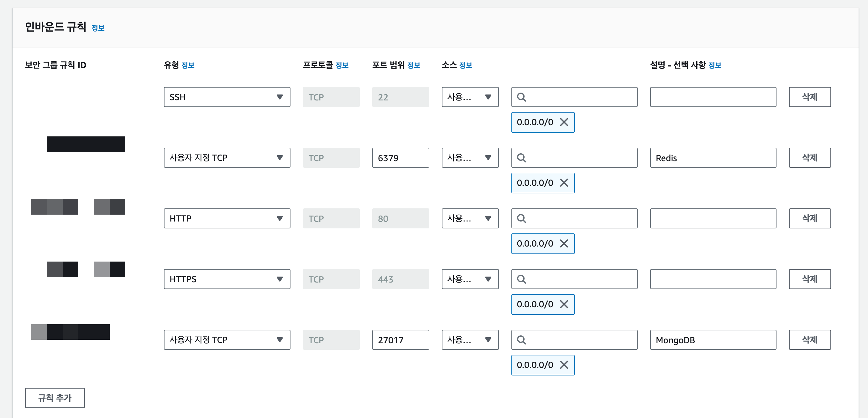The width and height of the screenshot is (868, 418).
Task: Expand source dropdown for HTTP rule
Action: [470, 218]
